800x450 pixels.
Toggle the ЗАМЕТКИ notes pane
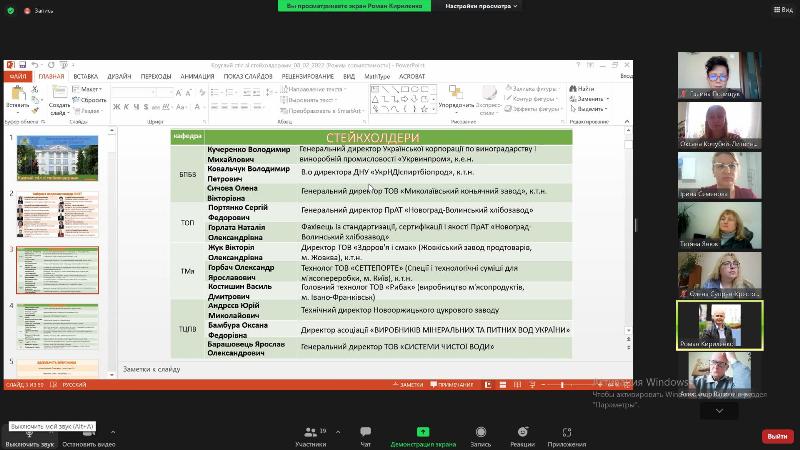pos(408,385)
